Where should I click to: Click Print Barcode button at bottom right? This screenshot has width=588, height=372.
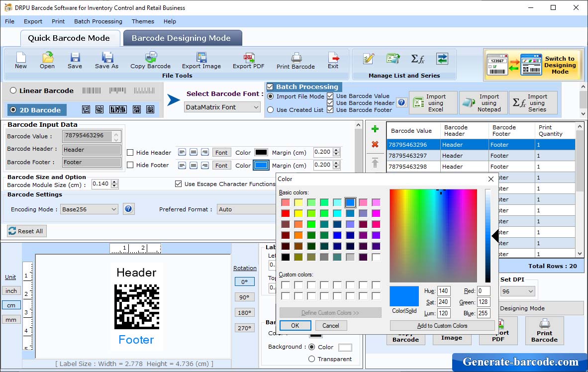point(544,330)
